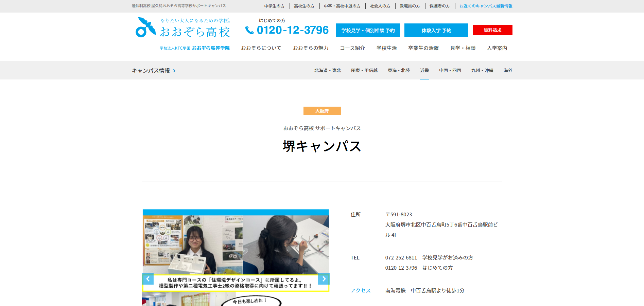Open 入学案内 menu
This screenshot has width=644, height=306.
click(x=497, y=48)
